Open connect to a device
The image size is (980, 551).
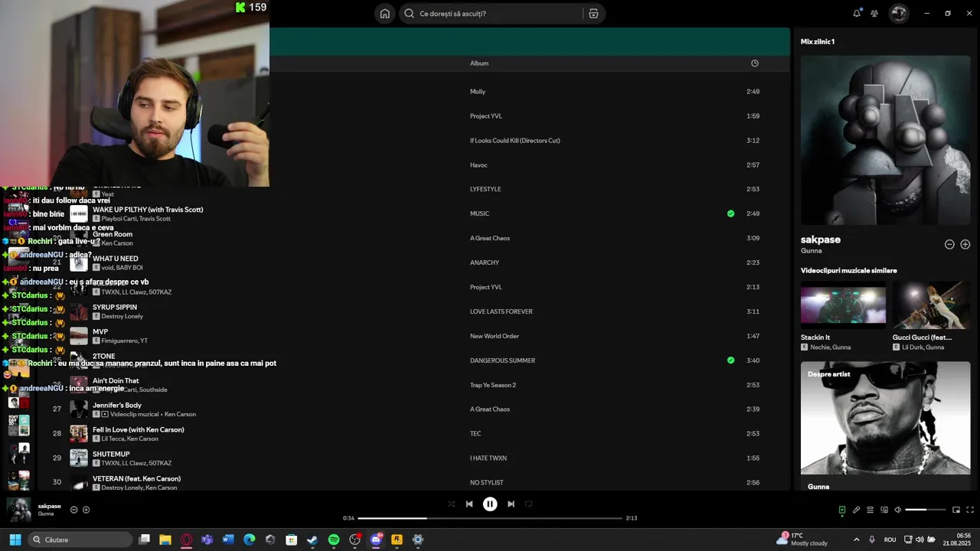tap(884, 510)
